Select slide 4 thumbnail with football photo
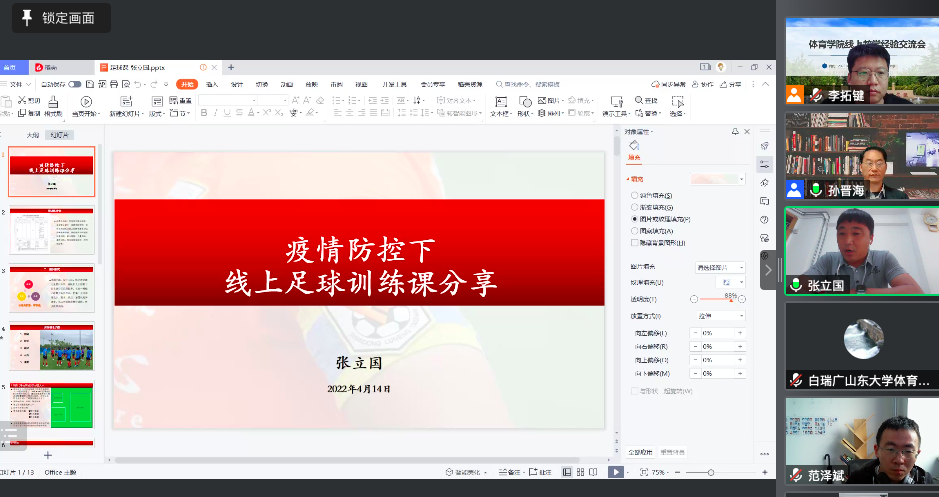 52,347
